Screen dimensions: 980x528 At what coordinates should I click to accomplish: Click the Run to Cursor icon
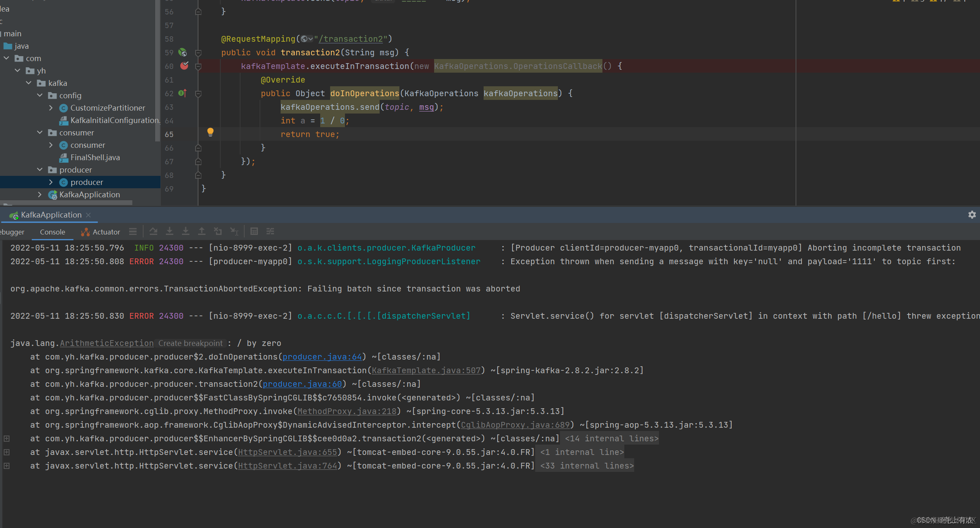click(x=234, y=232)
